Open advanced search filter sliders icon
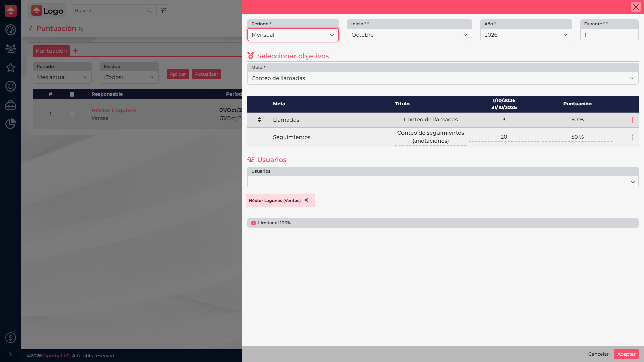Viewport: 644px width, 362px height. (x=163, y=11)
